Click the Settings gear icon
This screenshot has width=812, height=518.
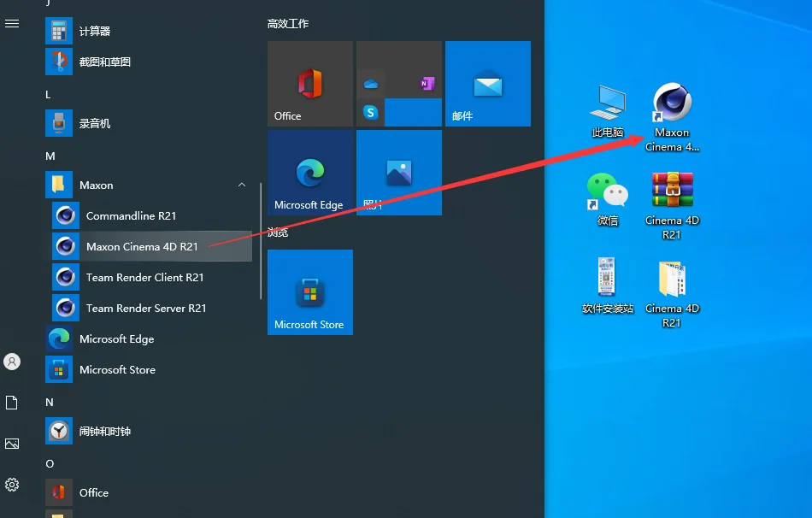click(x=12, y=485)
